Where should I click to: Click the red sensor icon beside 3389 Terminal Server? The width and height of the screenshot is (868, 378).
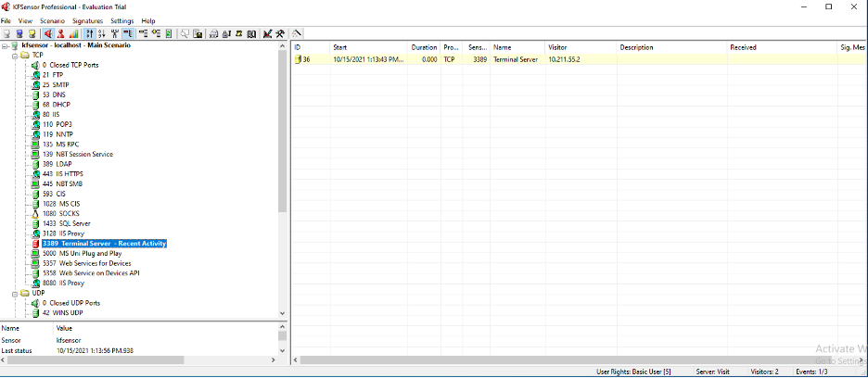(x=35, y=244)
